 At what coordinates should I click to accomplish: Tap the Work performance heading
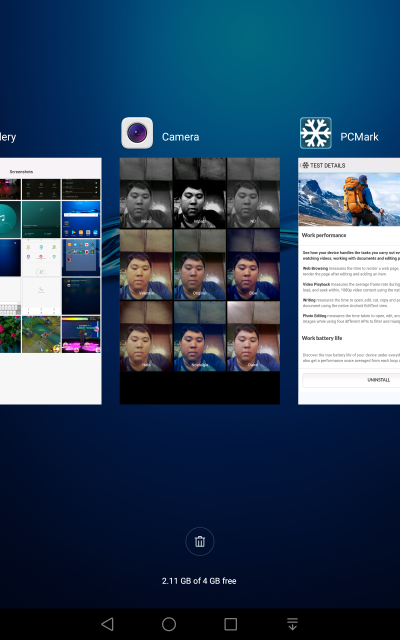pyautogui.click(x=324, y=235)
